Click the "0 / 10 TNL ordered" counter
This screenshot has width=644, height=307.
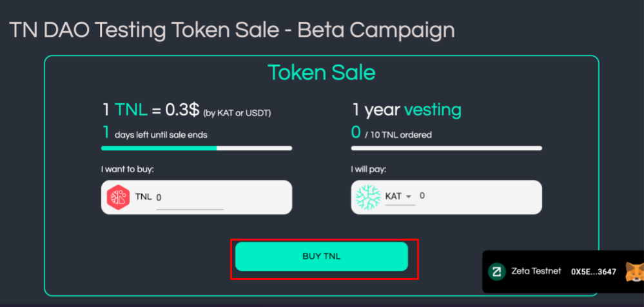[x=391, y=134]
